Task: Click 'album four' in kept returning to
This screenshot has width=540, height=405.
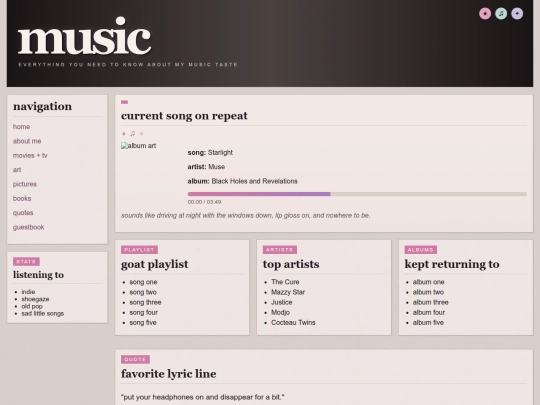Action: (x=429, y=312)
